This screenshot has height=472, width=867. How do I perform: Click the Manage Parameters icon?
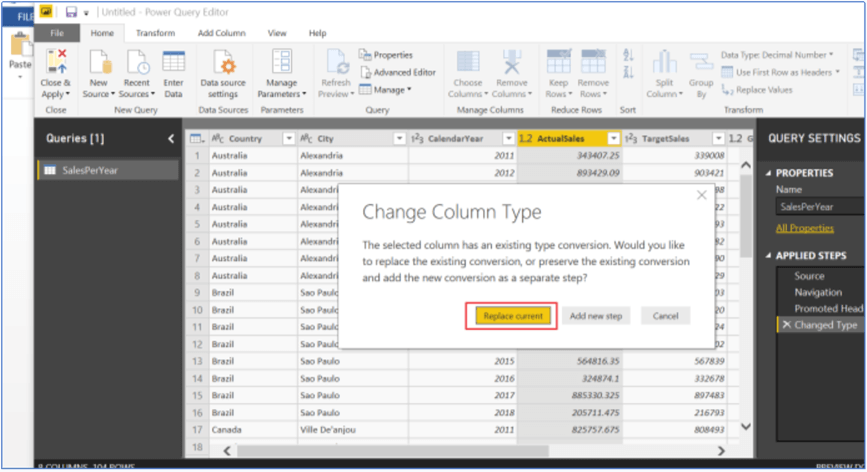tap(281, 63)
